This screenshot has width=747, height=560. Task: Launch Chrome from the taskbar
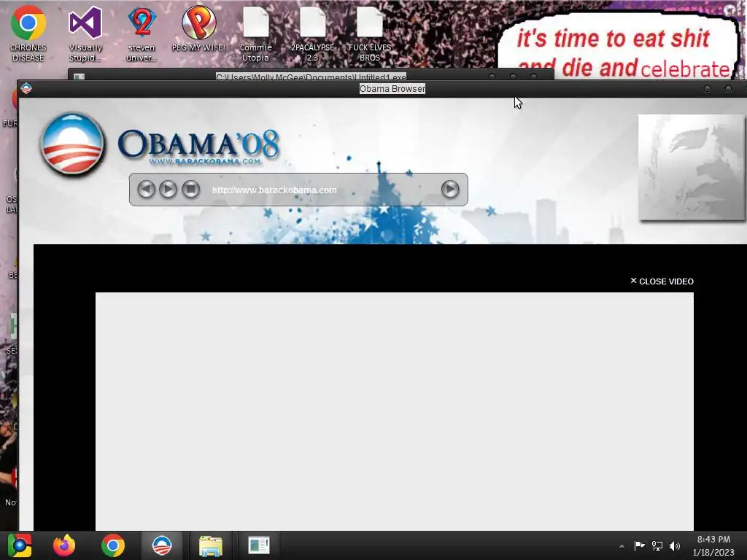point(113,545)
